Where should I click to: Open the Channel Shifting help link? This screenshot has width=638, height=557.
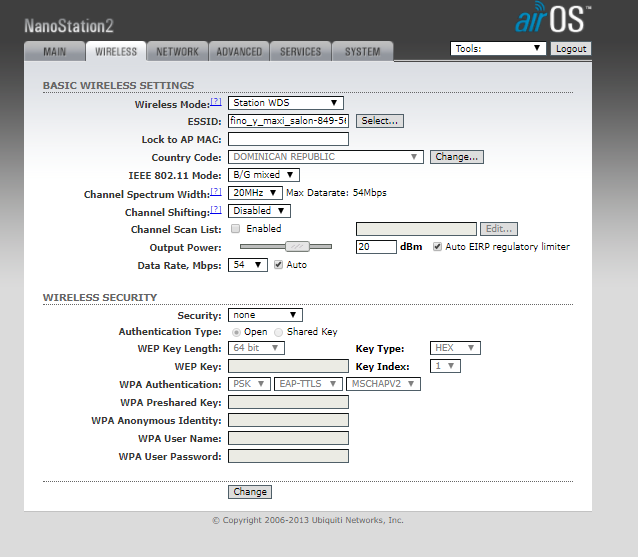216,209
